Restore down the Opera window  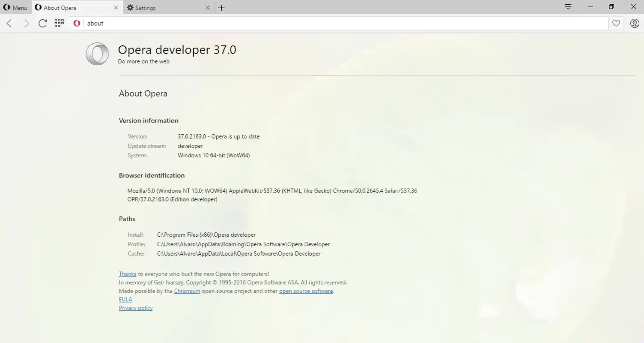[611, 7]
